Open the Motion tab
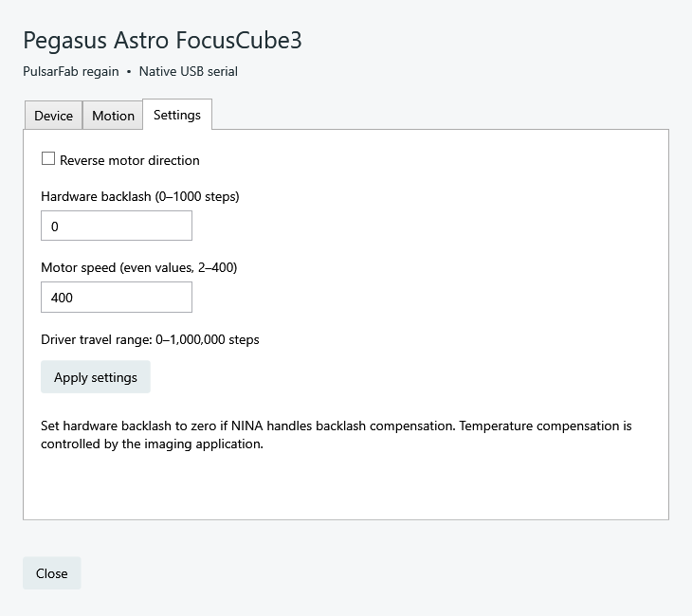The image size is (692, 616). click(x=113, y=116)
